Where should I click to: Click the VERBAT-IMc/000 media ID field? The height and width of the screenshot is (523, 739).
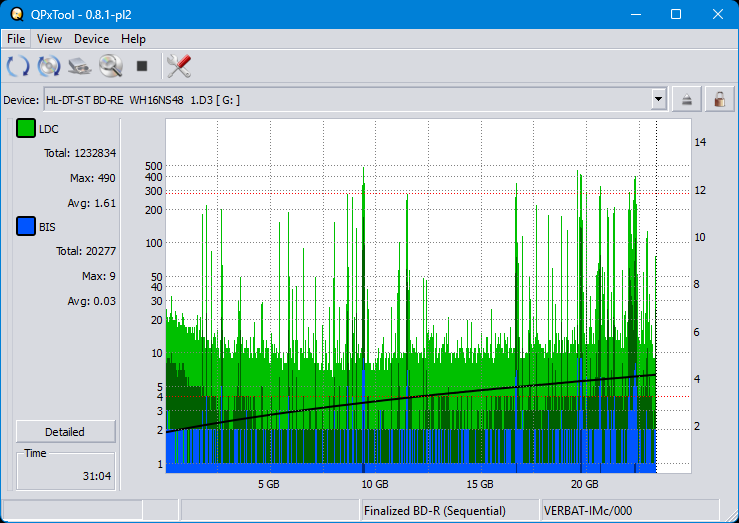point(588,511)
